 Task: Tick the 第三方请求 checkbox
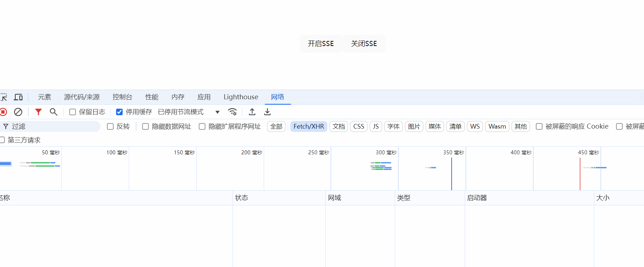[x=2, y=140]
